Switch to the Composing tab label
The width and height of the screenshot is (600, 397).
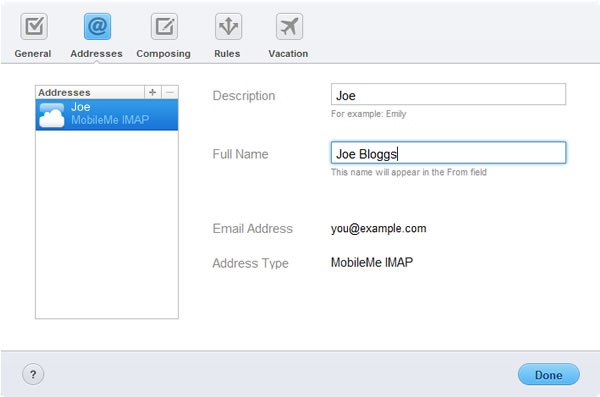coord(163,54)
